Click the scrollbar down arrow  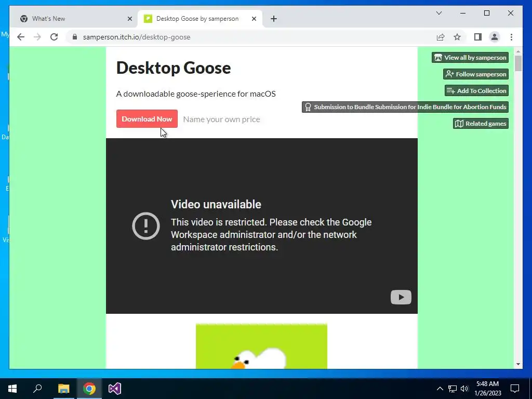click(518, 364)
